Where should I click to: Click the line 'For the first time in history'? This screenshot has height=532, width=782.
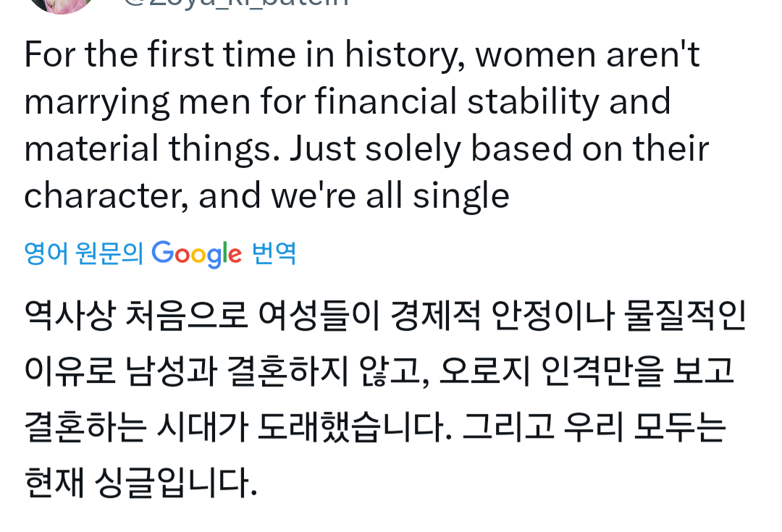[362, 54]
